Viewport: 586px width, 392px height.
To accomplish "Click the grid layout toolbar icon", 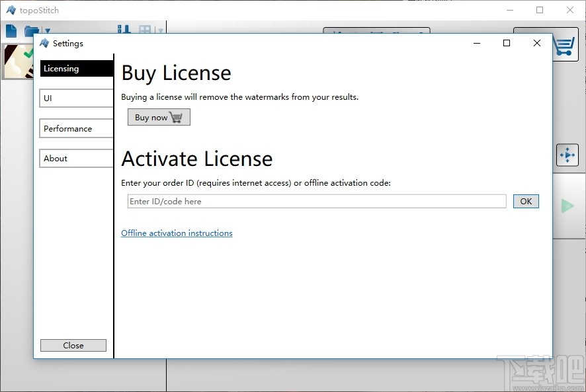I will click(x=145, y=29).
